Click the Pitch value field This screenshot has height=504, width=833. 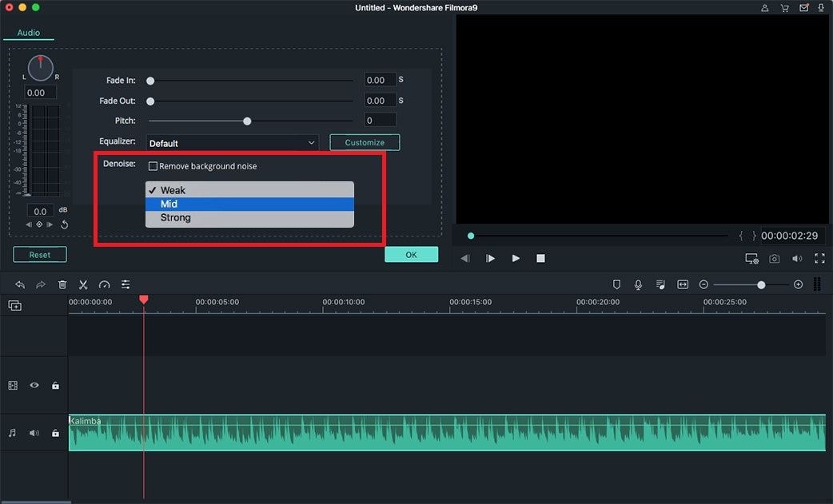(380, 121)
